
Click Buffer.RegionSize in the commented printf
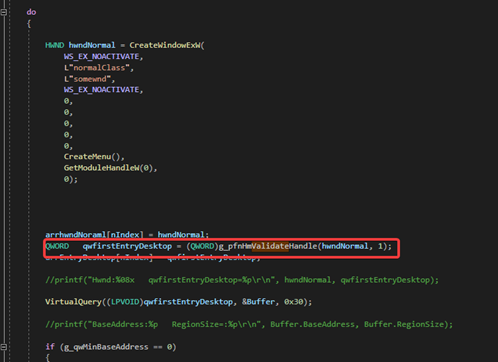(404, 324)
